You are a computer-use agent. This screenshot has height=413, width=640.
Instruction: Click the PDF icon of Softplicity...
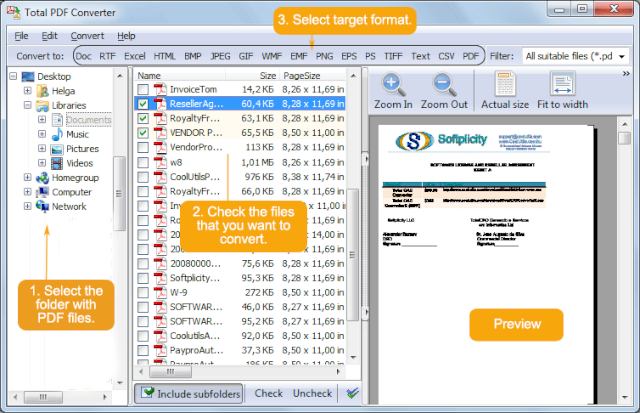coord(160,278)
